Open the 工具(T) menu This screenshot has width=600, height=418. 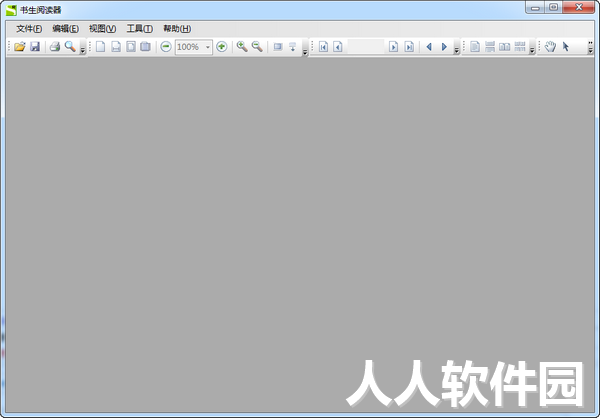pyautogui.click(x=140, y=29)
